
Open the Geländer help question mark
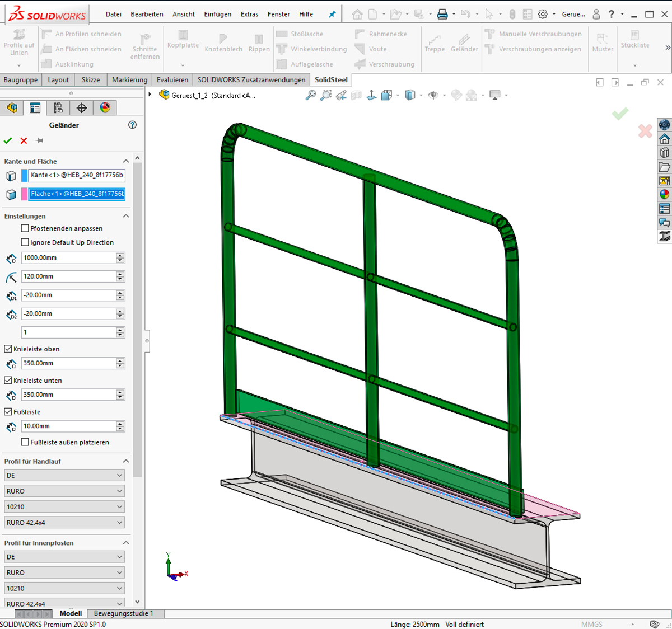point(132,125)
